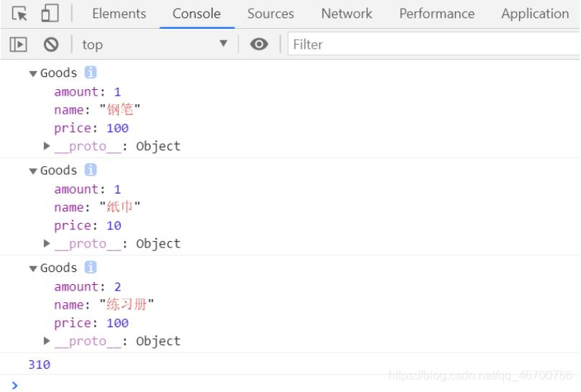The width and height of the screenshot is (581, 392).
Task: Open the top context dropdown
Action: click(155, 45)
